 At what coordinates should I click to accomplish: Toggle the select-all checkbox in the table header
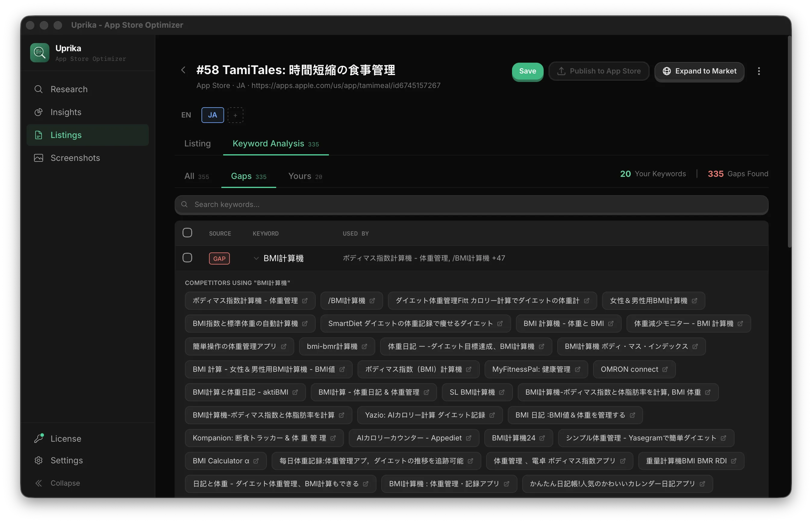pos(187,232)
